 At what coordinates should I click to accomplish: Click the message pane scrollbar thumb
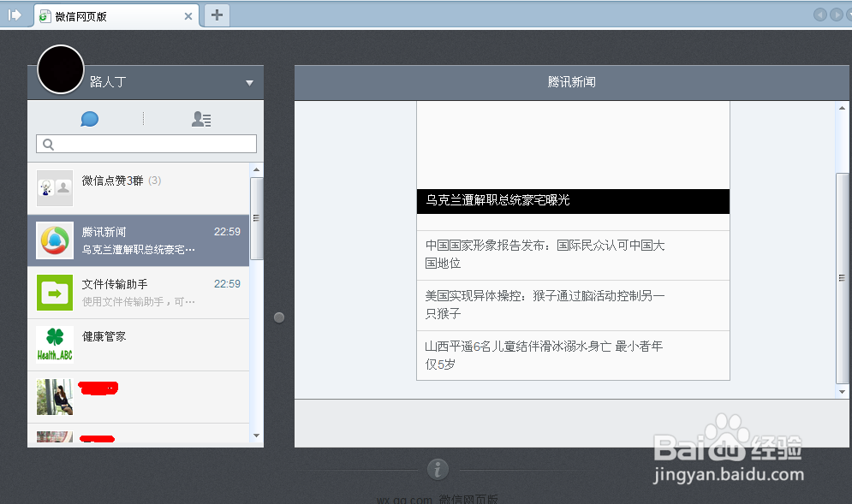click(843, 278)
